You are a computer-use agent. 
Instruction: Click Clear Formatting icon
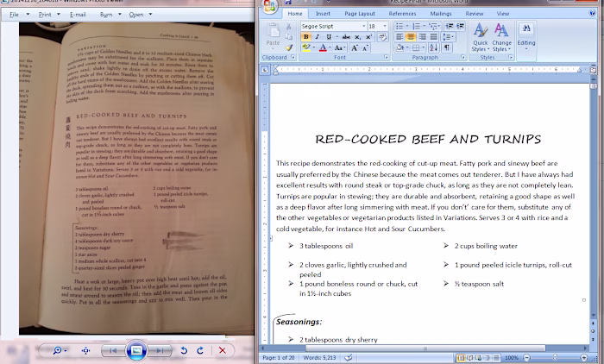coord(382,37)
